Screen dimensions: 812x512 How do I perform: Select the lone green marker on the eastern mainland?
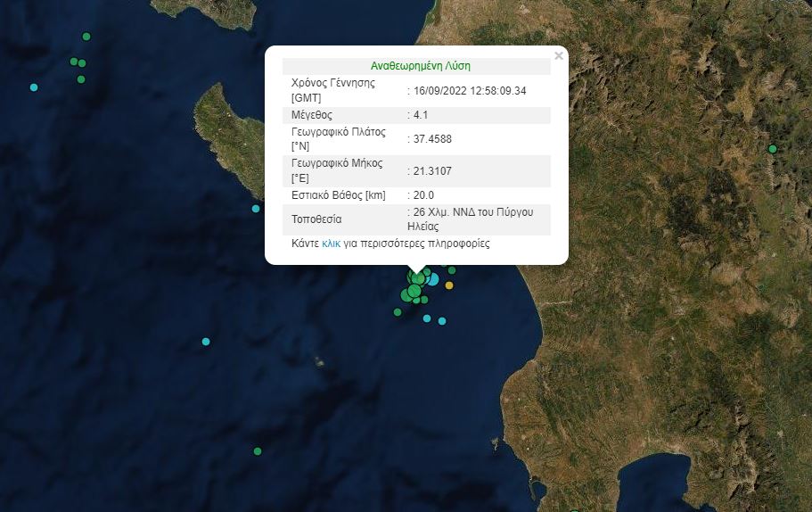pos(773,149)
